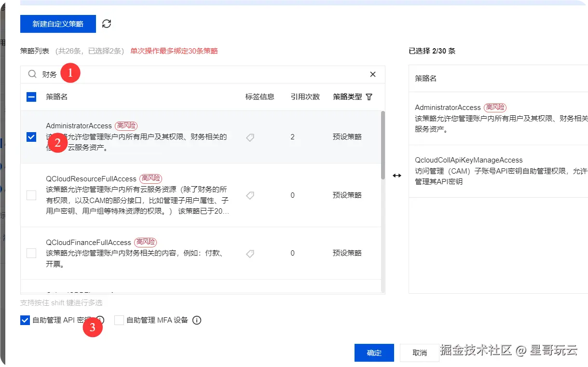The height and width of the screenshot is (367, 588).
Task: Click the refresh policy list icon
Action: (107, 24)
